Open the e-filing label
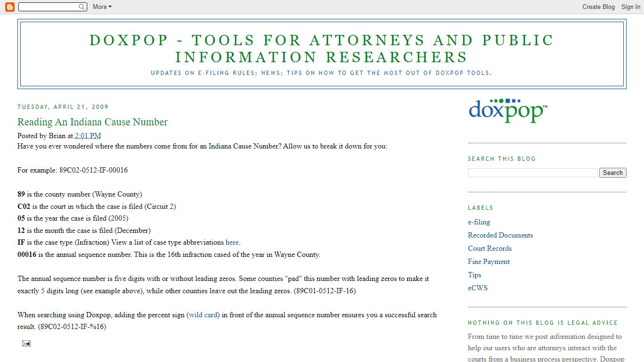Viewport: 644px width, 362px height. (x=479, y=222)
